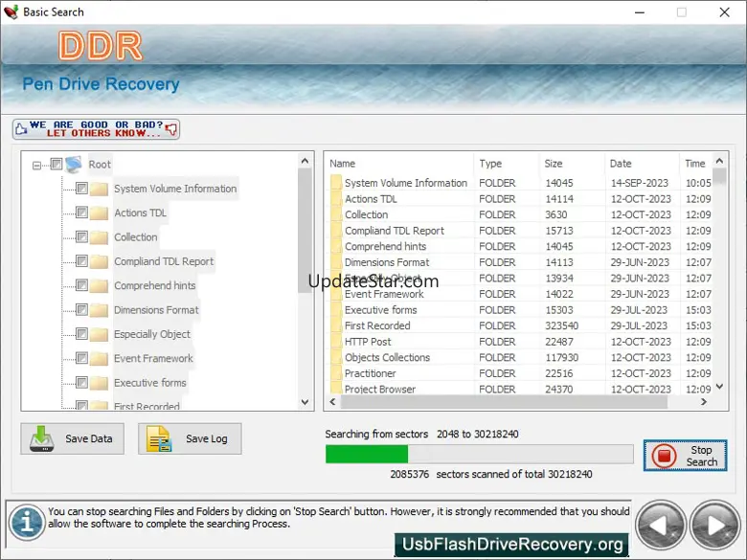Image resolution: width=747 pixels, height=560 pixels.
Task: Toggle the Collection checkbox in tree
Action: [x=81, y=236]
